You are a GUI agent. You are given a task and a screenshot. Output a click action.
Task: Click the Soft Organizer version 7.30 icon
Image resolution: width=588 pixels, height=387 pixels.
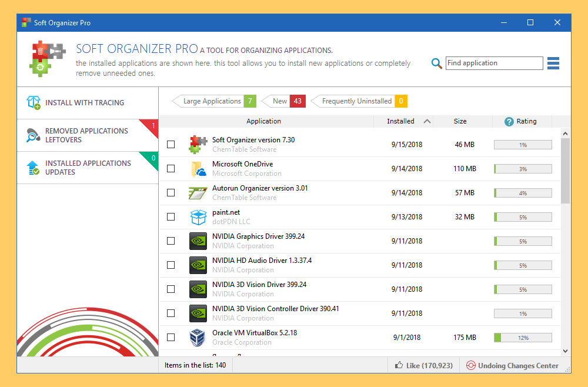[x=198, y=144]
